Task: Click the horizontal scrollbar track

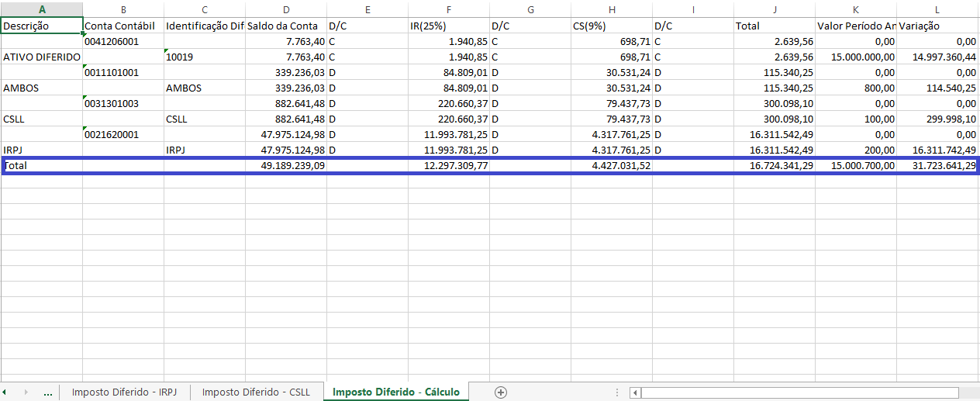Action: (x=799, y=392)
